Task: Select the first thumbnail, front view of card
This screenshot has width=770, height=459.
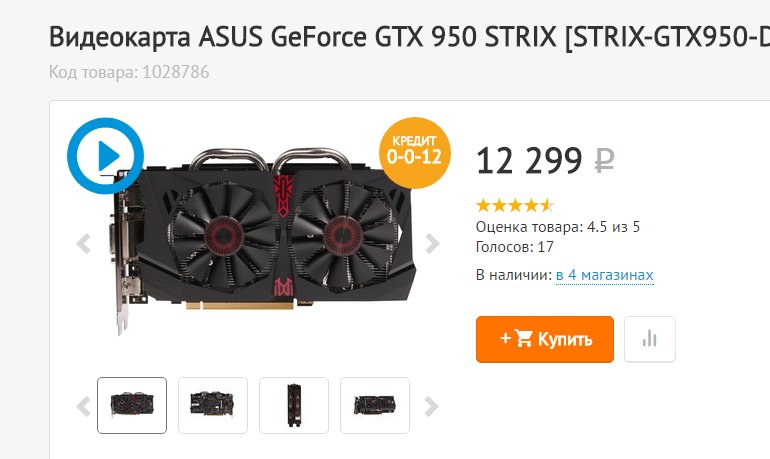Action: pos(132,405)
